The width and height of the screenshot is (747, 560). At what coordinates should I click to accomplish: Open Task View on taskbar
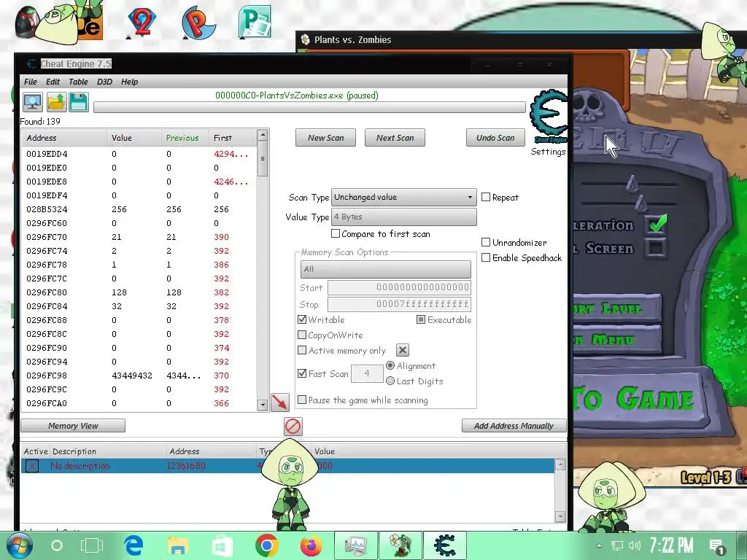click(x=91, y=545)
